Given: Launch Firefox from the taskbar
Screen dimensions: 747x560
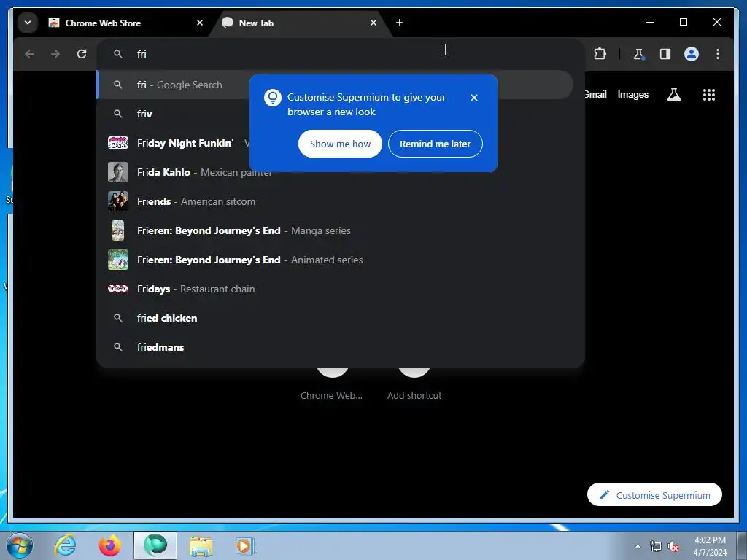Looking at the screenshot, I should [x=109, y=545].
